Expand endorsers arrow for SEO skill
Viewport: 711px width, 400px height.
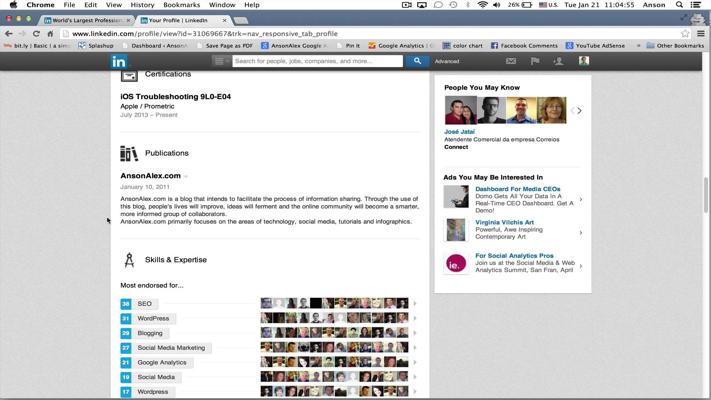(415, 304)
